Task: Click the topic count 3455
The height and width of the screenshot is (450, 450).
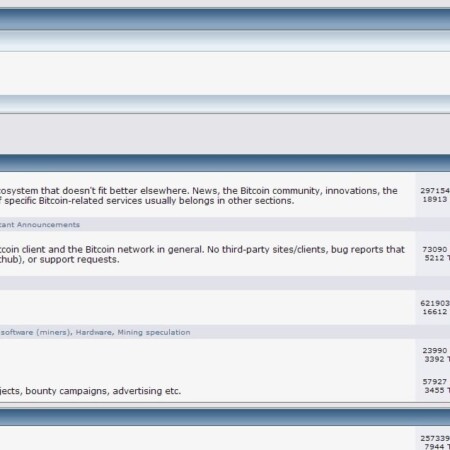Action: coord(434,390)
